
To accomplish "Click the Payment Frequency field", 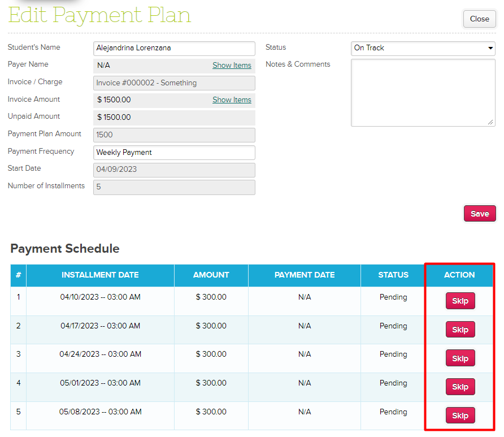I will (174, 153).
